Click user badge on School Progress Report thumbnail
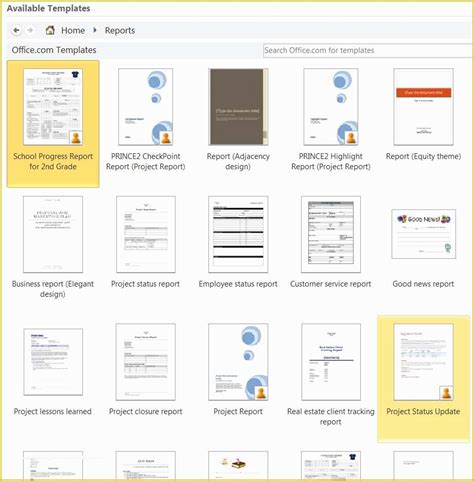The height and width of the screenshot is (481, 474). click(x=76, y=138)
